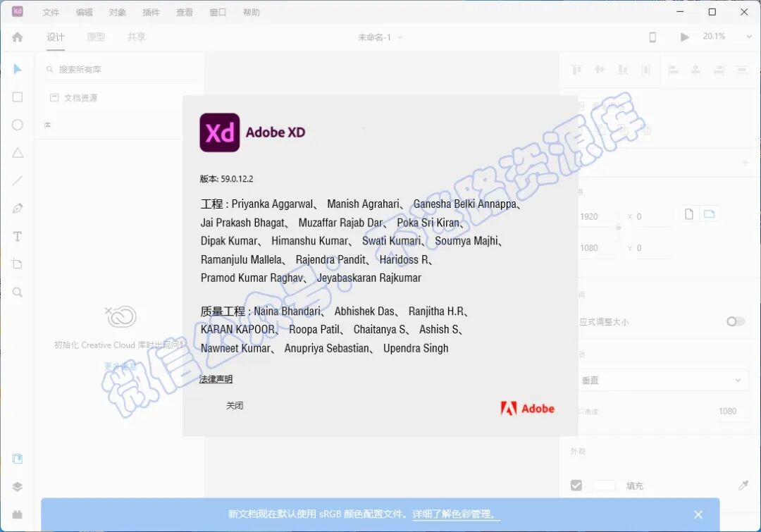This screenshot has width=761, height=532.
Task: Open the 查看 menu
Action: 185,12
